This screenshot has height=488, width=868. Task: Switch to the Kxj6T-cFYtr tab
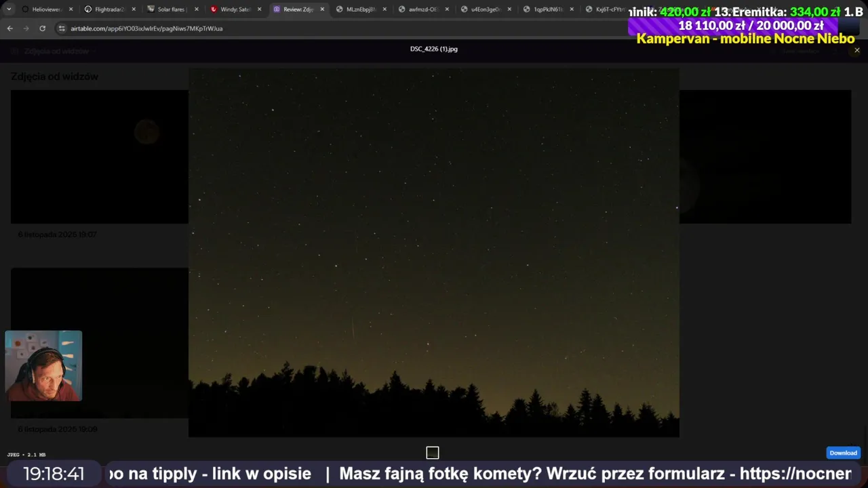point(606,9)
